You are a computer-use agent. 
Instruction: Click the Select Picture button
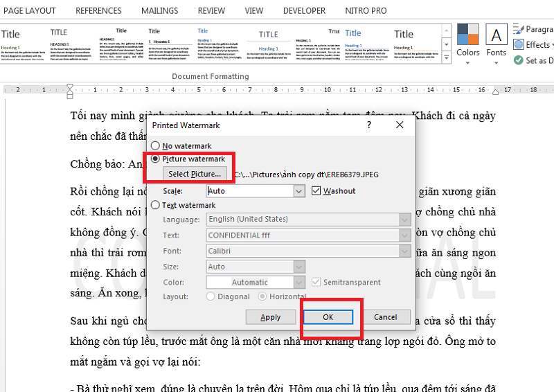tap(195, 174)
